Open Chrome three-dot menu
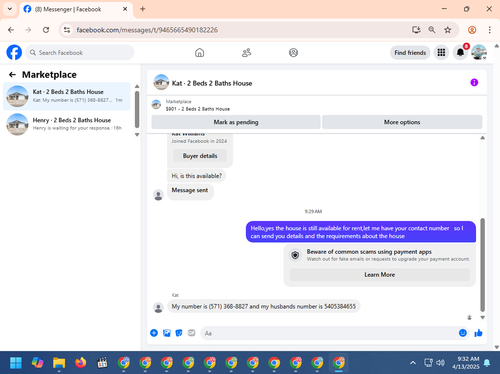The image size is (500, 374). coord(489,30)
